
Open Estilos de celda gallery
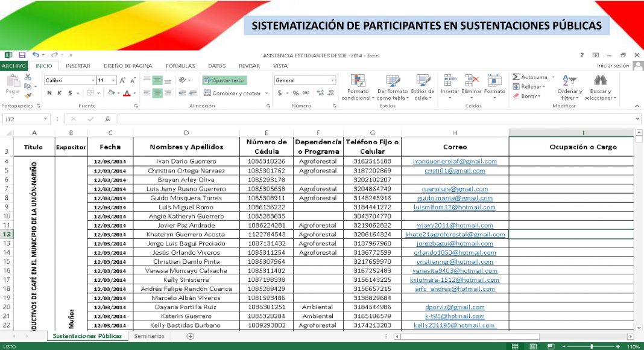tap(422, 87)
